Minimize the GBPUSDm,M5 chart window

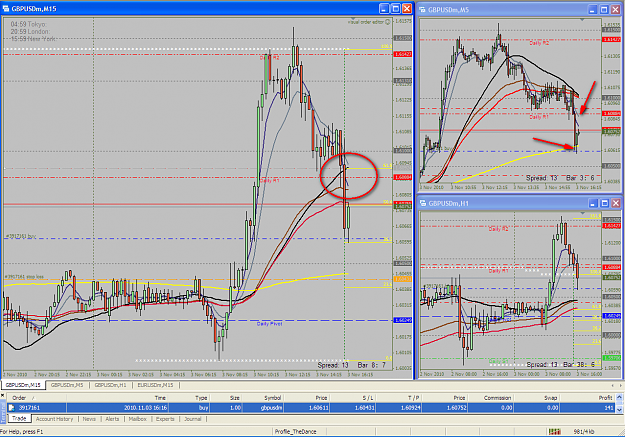(592, 10)
